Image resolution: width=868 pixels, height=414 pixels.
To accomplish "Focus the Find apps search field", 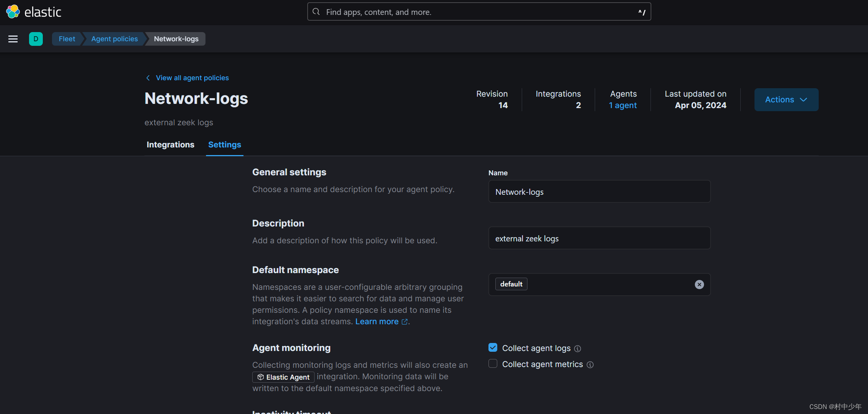I will (x=479, y=12).
